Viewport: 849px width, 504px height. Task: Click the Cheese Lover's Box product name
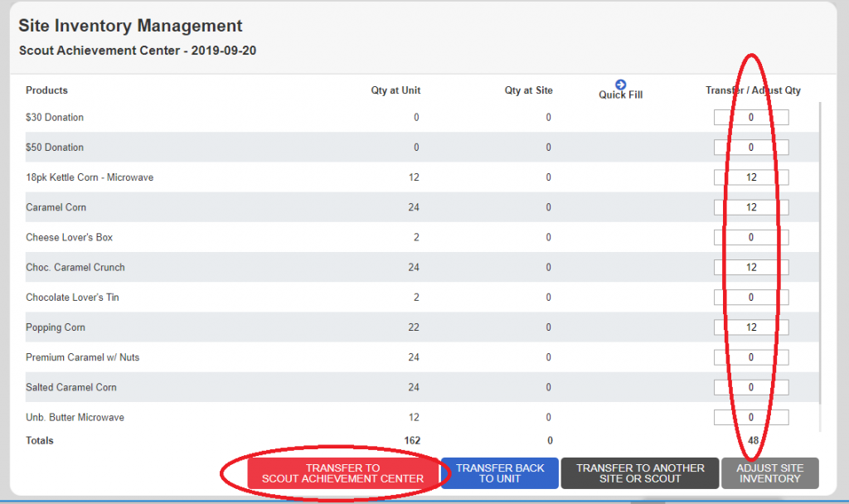tap(70, 237)
